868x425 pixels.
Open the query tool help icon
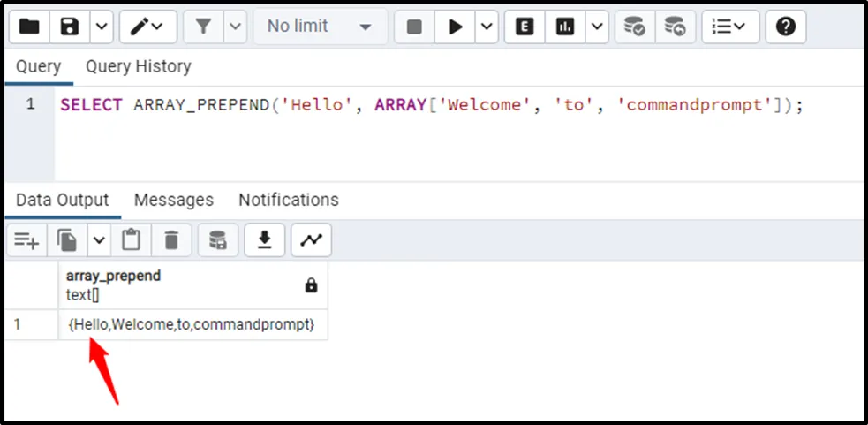(x=785, y=27)
